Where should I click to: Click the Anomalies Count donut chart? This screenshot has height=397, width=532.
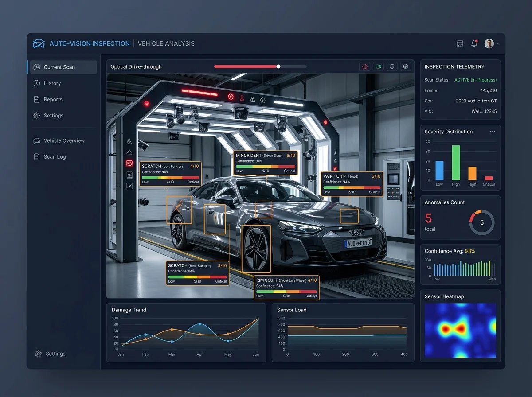(482, 222)
